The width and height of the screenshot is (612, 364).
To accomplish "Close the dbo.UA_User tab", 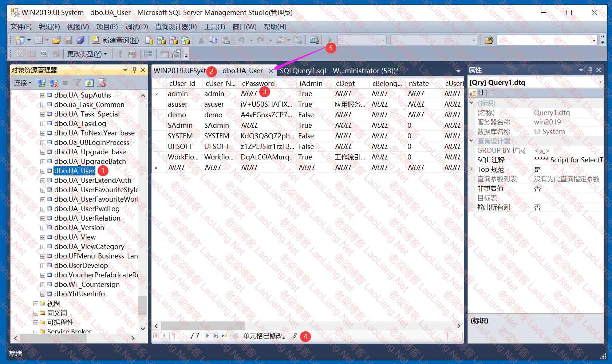I will 271,71.
